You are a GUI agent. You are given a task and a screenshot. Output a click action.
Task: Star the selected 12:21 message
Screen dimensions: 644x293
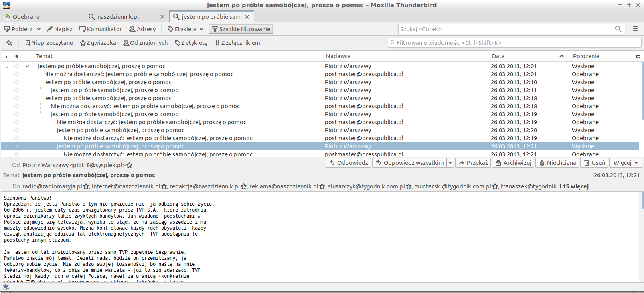pyautogui.click(x=17, y=146)
